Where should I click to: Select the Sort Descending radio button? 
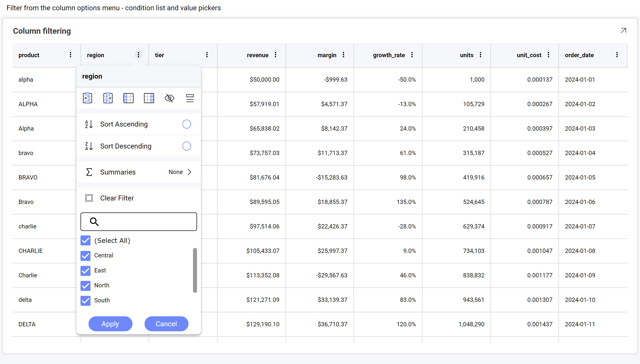187,146
